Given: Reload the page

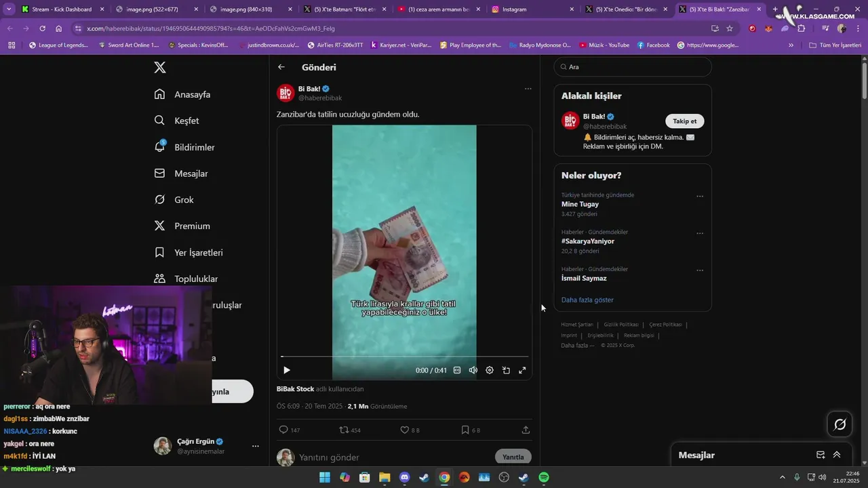Looking at the screenshot, I should click(42, 28).
